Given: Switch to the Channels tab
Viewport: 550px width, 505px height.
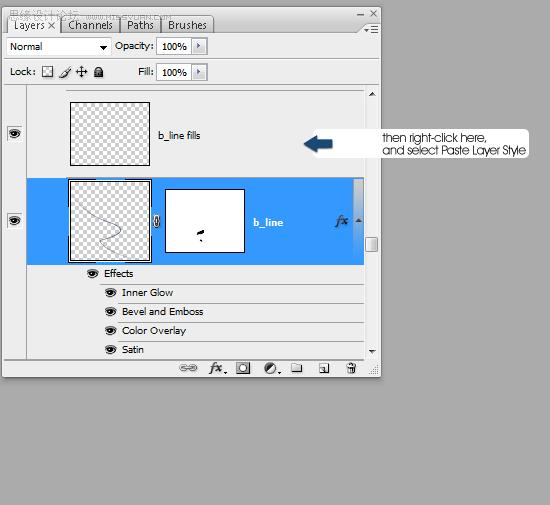Looking at the screenshot, I should coord(90,25).
